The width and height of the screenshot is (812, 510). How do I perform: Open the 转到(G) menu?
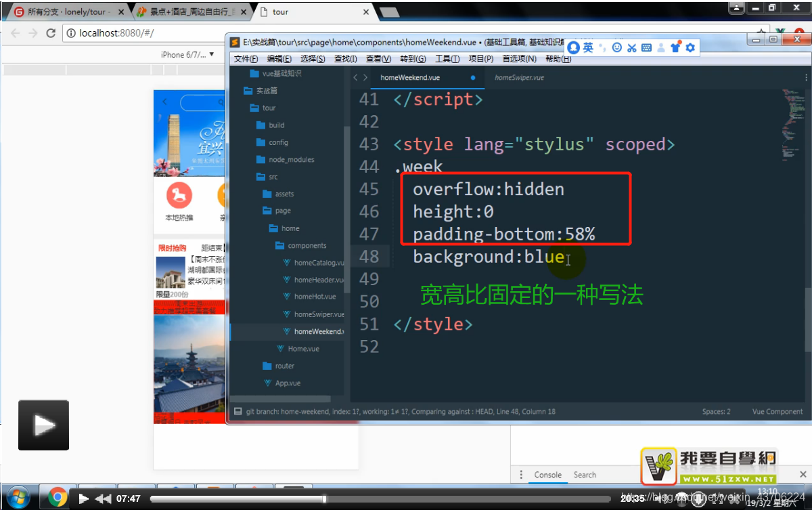(x=413, y=59)
